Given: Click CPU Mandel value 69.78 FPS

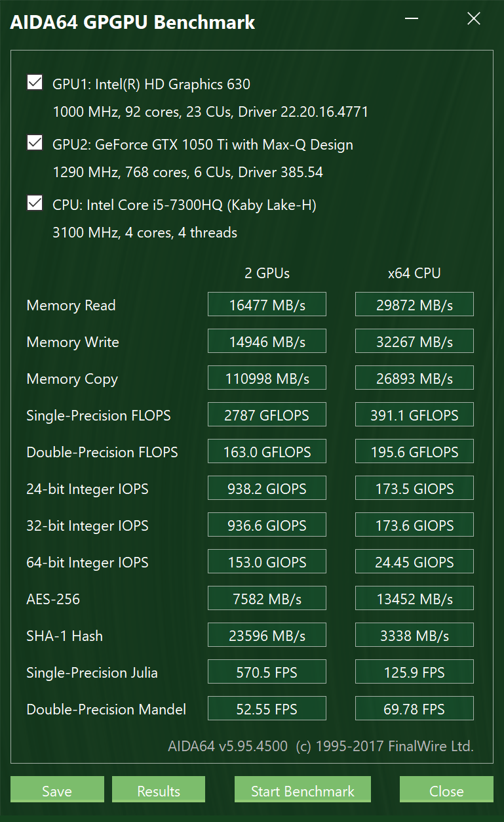Looking at the screenshot, I should tap(414, 709).
